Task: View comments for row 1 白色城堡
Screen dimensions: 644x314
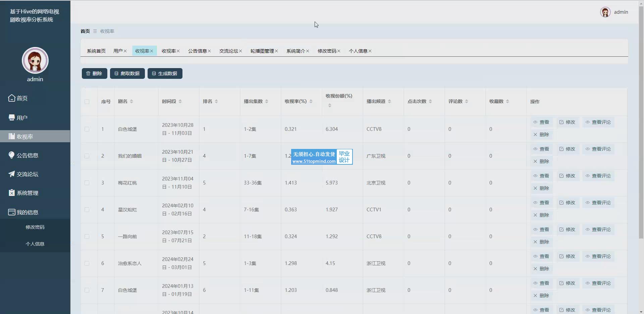Action: coord(598,122)
